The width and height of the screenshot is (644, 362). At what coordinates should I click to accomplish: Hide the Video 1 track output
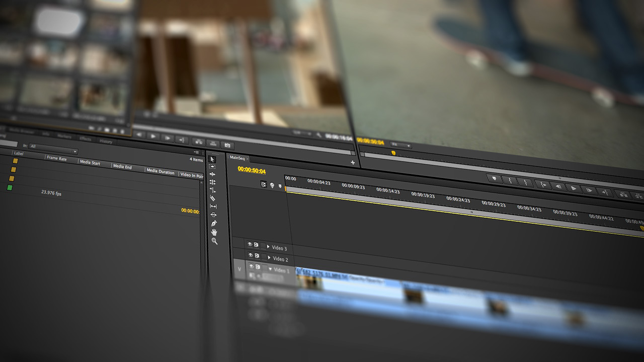(x=251, y=266)
